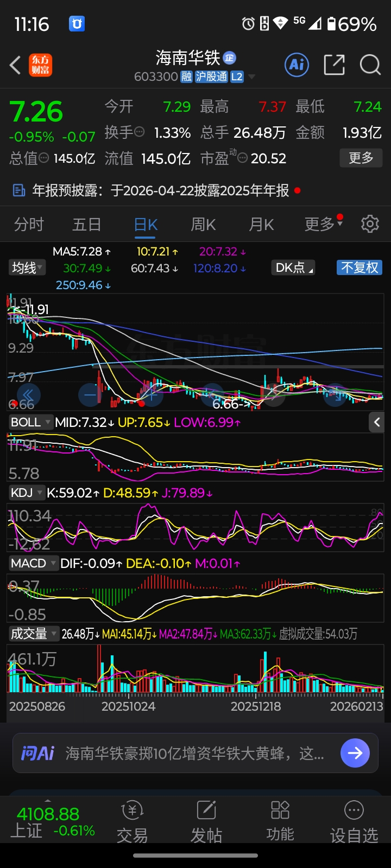The image size is (391, 868).
Task: Switch to the 月K tab
Action: [261, 224]
